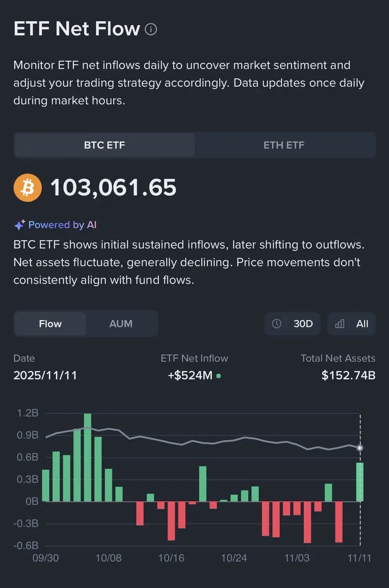
Task: Click the BTC price 103,061.65
Action: (x=113, y=187)
